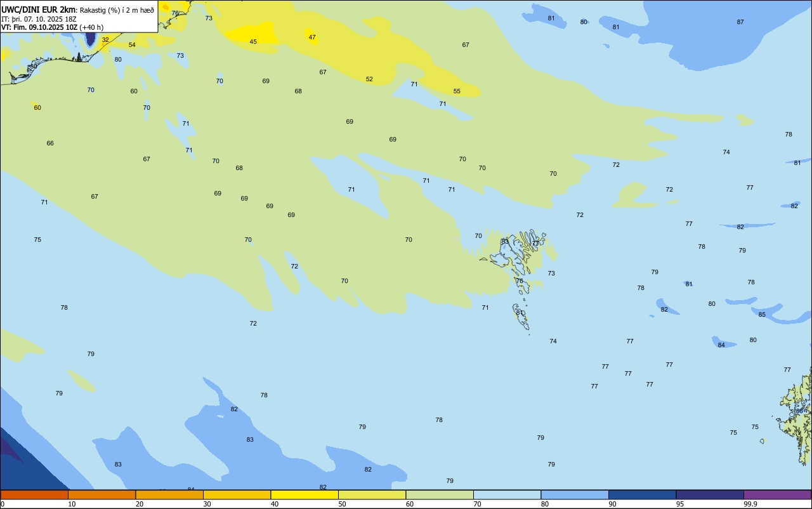The image size is (812, 509).
Task: Click the map value 55
Action: [457, 91]
